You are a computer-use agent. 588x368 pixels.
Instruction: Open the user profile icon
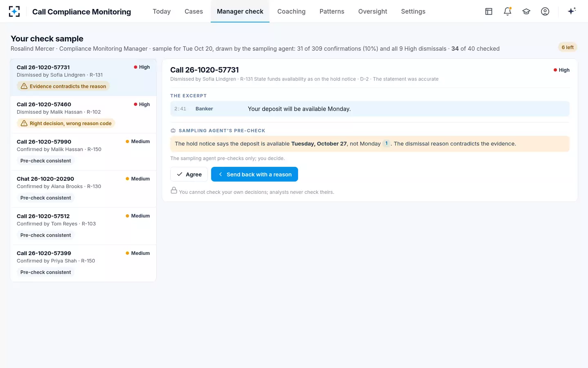pos(545,11)
